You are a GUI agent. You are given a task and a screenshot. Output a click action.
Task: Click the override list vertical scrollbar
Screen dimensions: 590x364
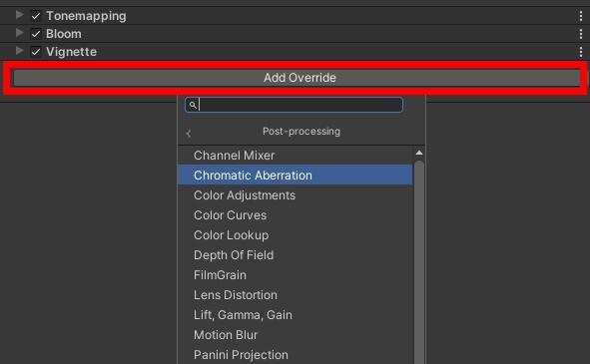pos(419,262)
